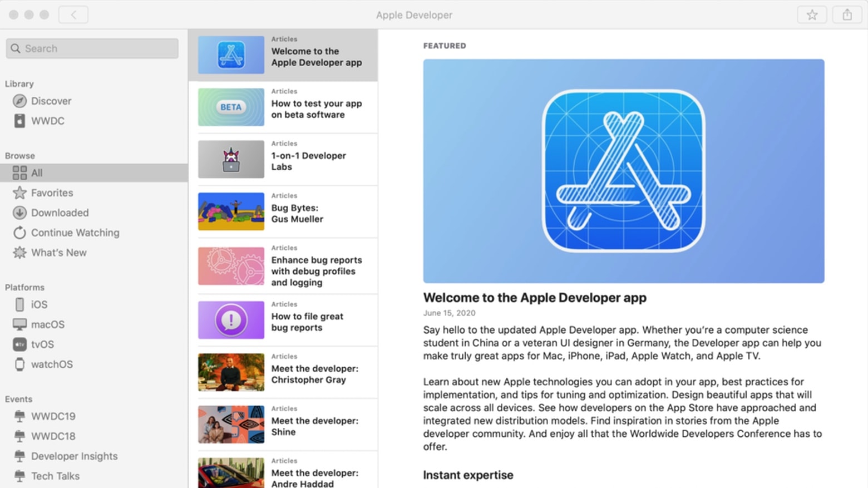The width and height of the screenshot is (868, 488).
Task: Toggle the favorite star for this article
Action: click(812, 14)
